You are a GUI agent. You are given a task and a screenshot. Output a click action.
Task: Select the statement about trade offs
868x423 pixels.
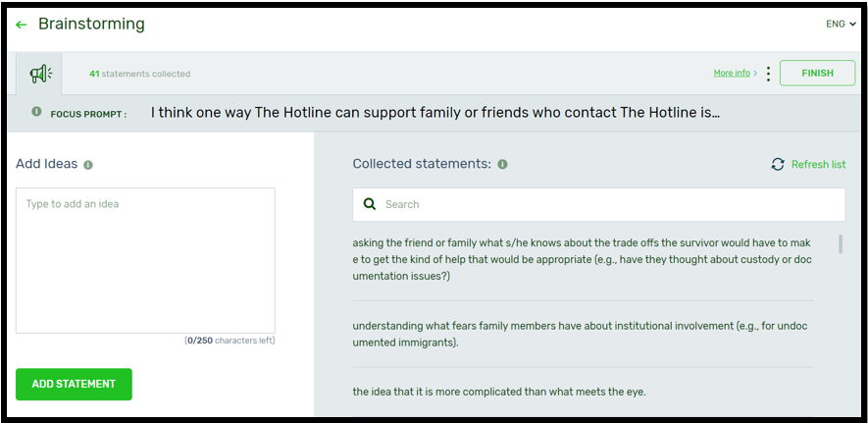coord(583,259)
